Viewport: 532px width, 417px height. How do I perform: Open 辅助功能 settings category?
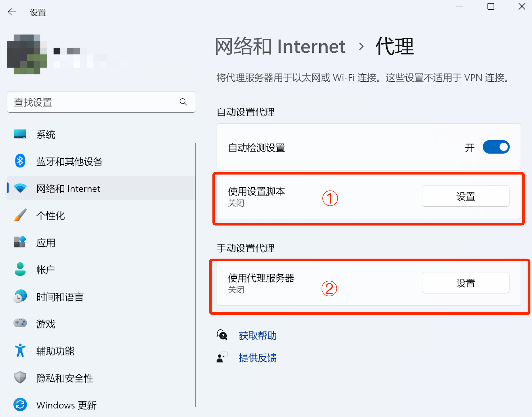pyautogui.click(x=101, y=351)
